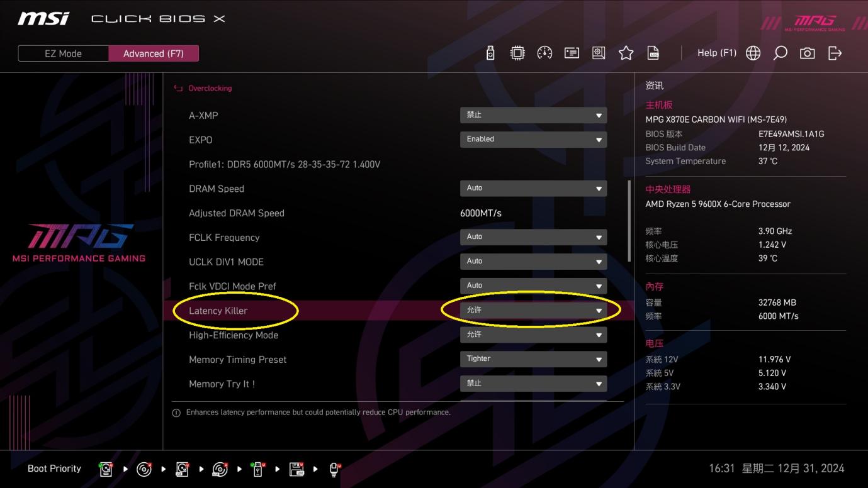
Task: Click the settings list scrollbar
Action: (x=629, y=221)
